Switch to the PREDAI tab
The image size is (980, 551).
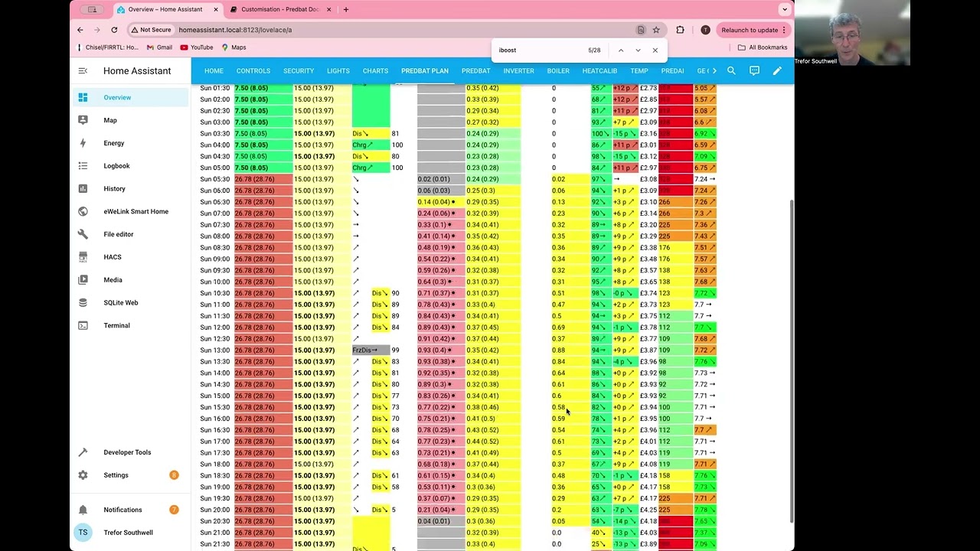pyautogui.click(x=672, y=71)
